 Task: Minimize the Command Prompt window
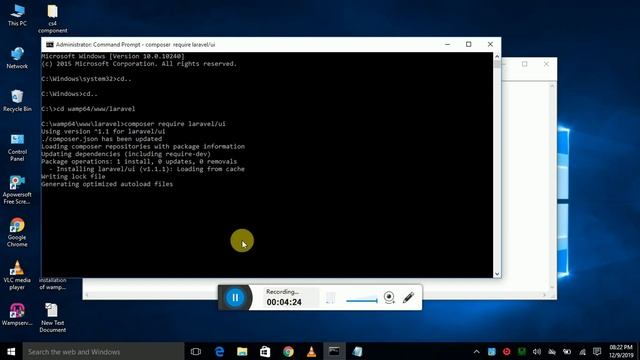pos(447,44)
